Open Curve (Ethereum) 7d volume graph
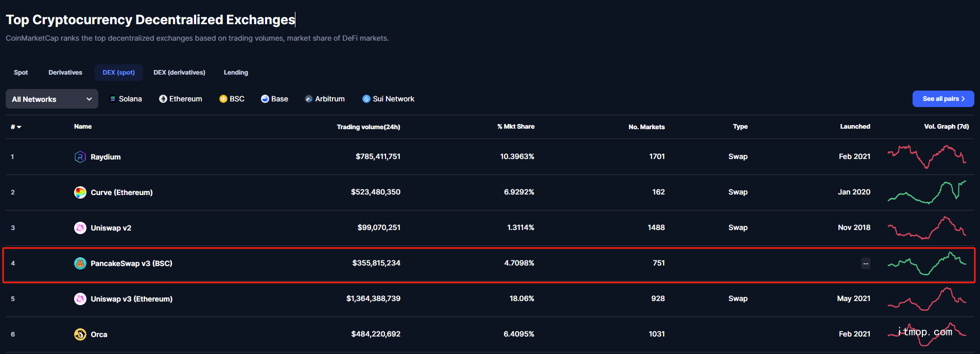This screenshot has height=354, width=980. (927, 192)
